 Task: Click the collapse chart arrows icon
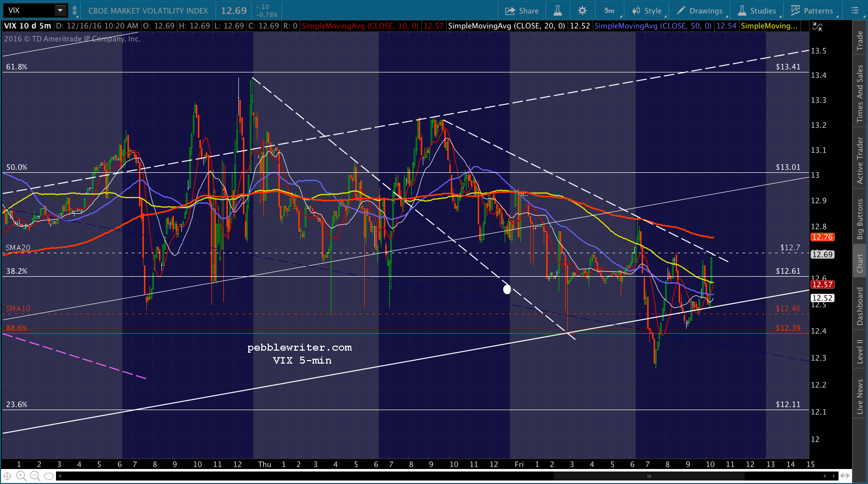[x=818, y=26]
